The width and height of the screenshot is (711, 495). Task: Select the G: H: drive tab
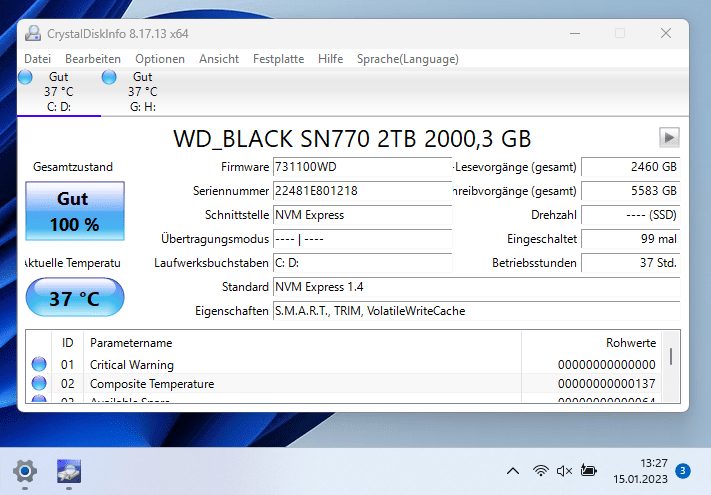coord(142,92)
